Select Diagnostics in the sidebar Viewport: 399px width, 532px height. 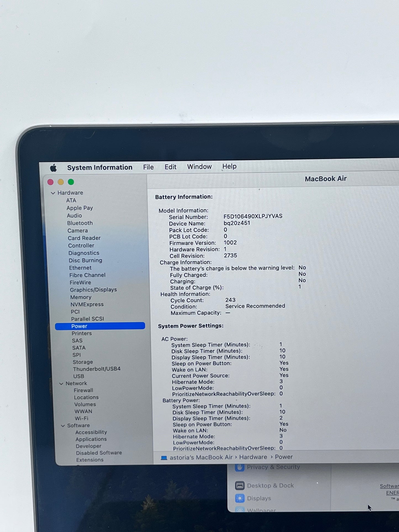pos(84,253)
